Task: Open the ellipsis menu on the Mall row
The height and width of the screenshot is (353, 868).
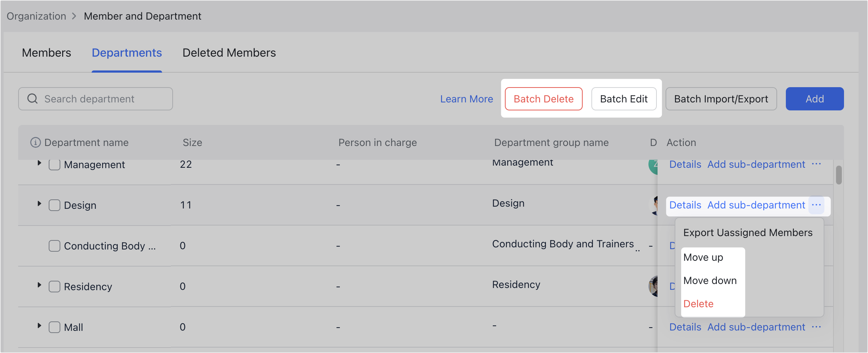Action: 816,327
